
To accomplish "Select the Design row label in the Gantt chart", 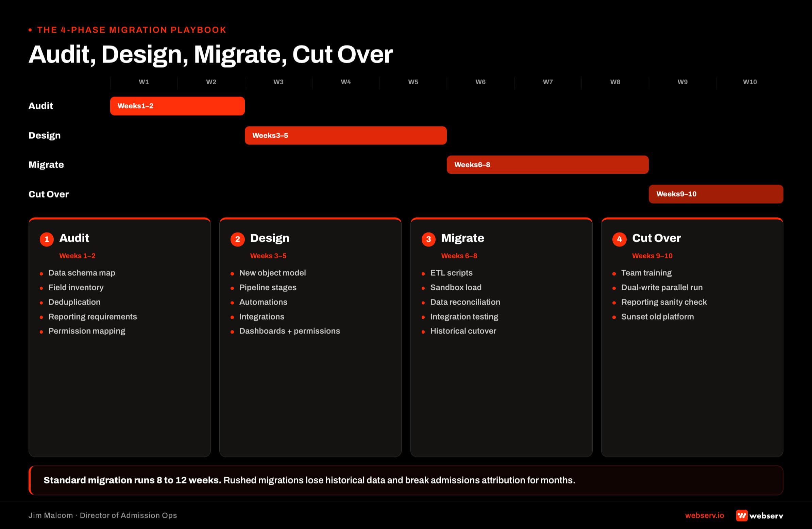I will click(x=44, y=135).
